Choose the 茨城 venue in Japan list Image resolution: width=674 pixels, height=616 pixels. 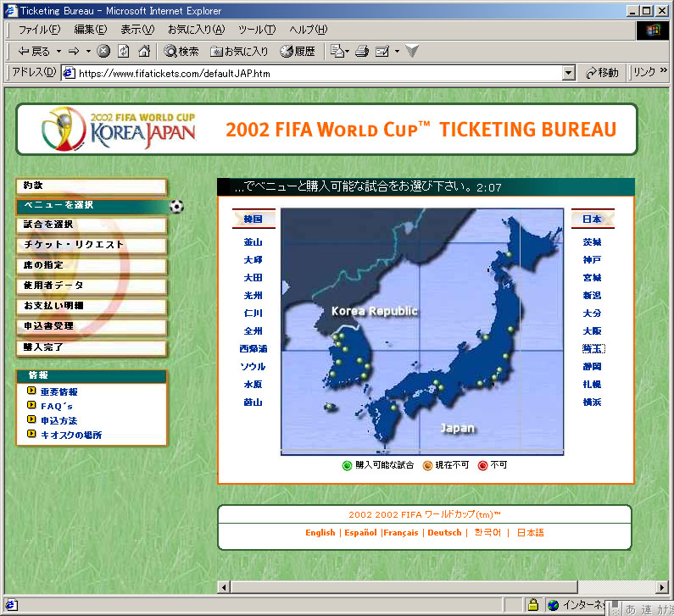tap(592, 242)
